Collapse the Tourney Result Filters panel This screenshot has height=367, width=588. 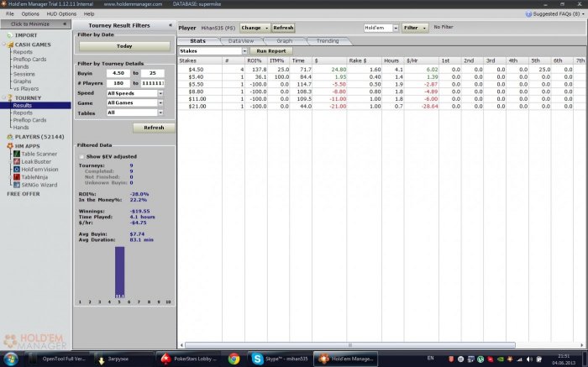tap(171, 25)
